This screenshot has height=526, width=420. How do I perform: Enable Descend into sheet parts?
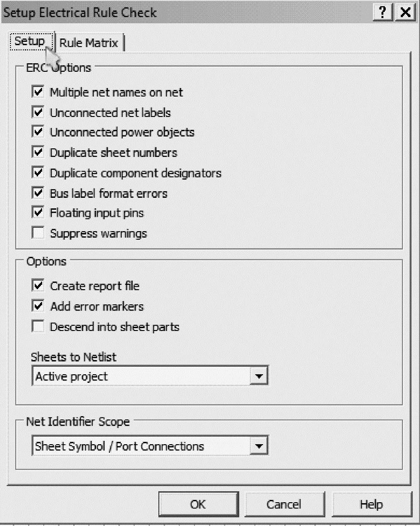(x=38, y=327)
